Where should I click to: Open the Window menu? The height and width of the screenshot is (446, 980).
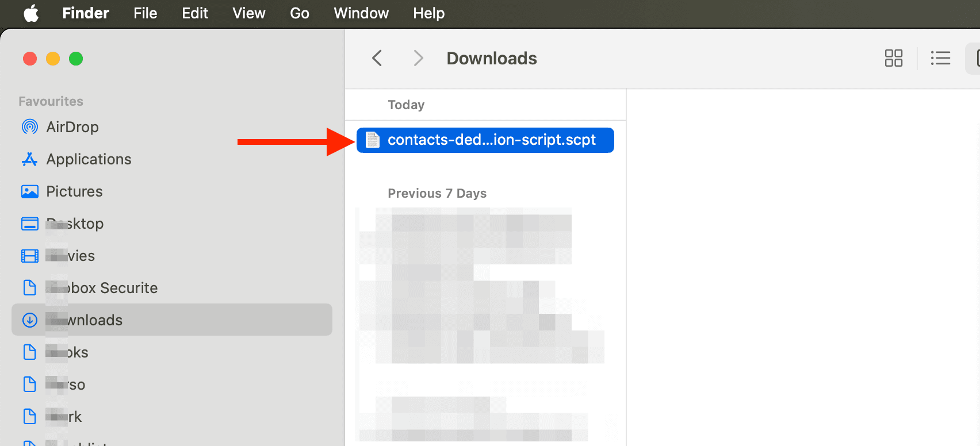[x=361, y=13]
